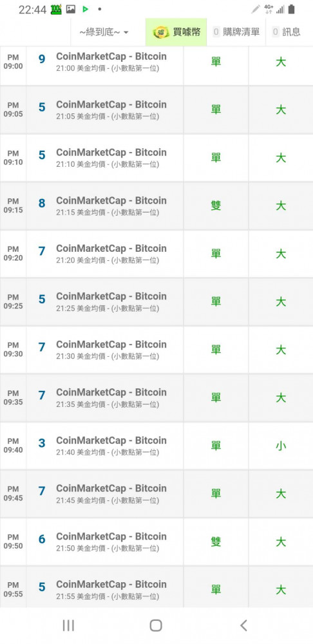The height and width of the screenshot is (644, 313).
Task: Click the draw number 8 at 09:15
Action: [x=42, y=204]
